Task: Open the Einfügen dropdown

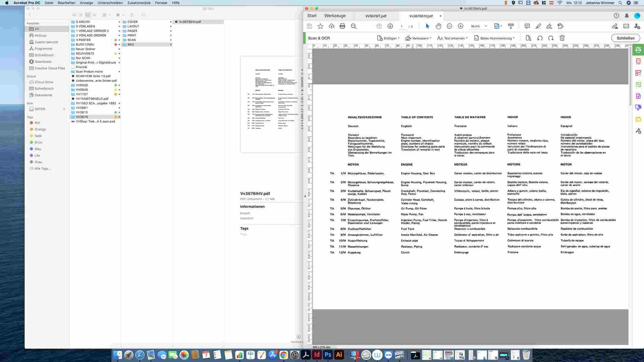Action: coord(388,38)
